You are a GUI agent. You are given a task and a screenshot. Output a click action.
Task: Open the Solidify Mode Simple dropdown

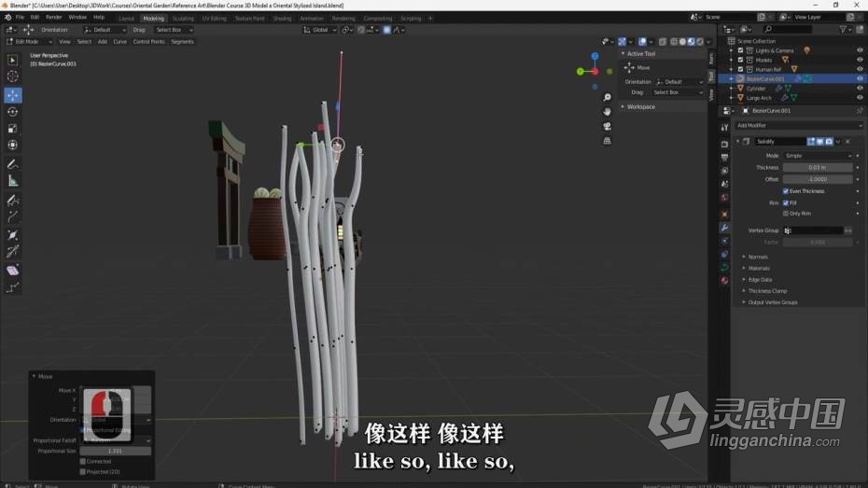[x=818, y=156]
